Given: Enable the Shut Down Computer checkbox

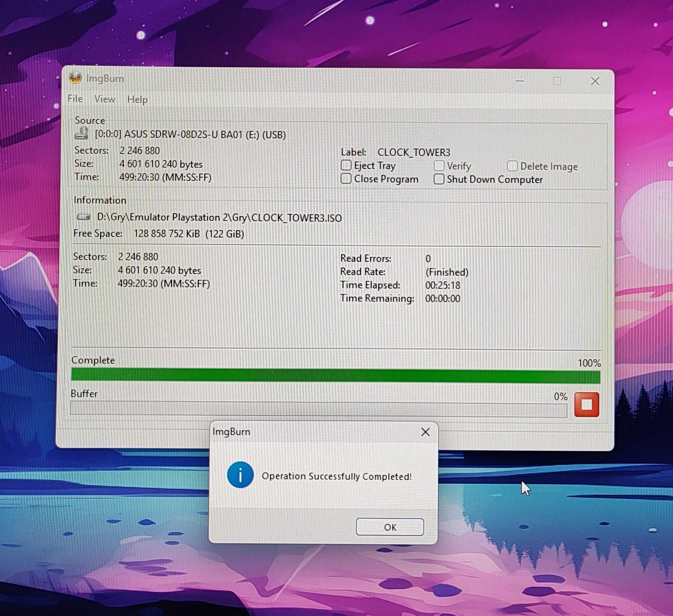Looking at the screenshot, I should pyautogui.click(x=439, y=179).
